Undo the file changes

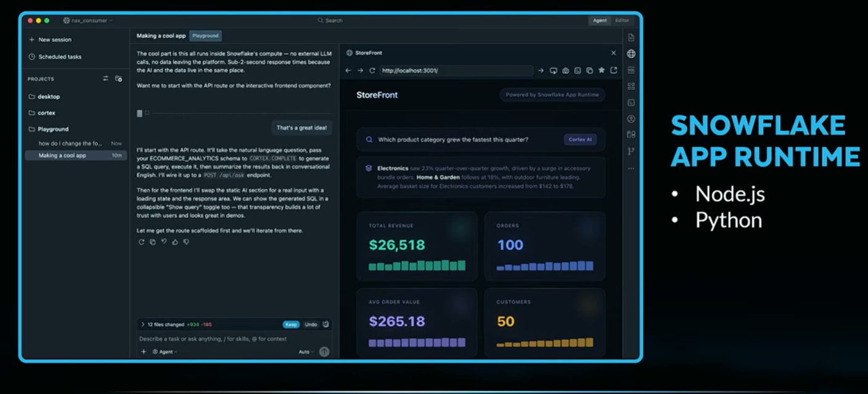[311, 324]
